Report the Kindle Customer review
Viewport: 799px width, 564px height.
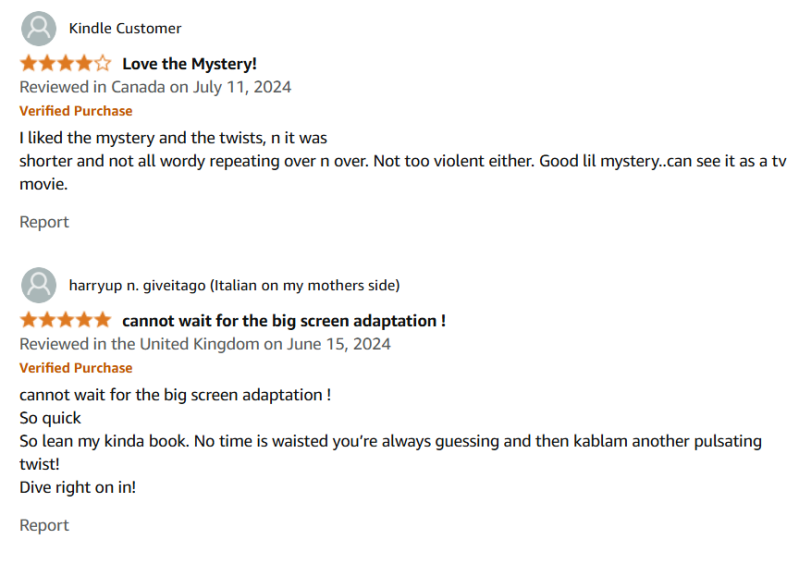tap(44, 222)
